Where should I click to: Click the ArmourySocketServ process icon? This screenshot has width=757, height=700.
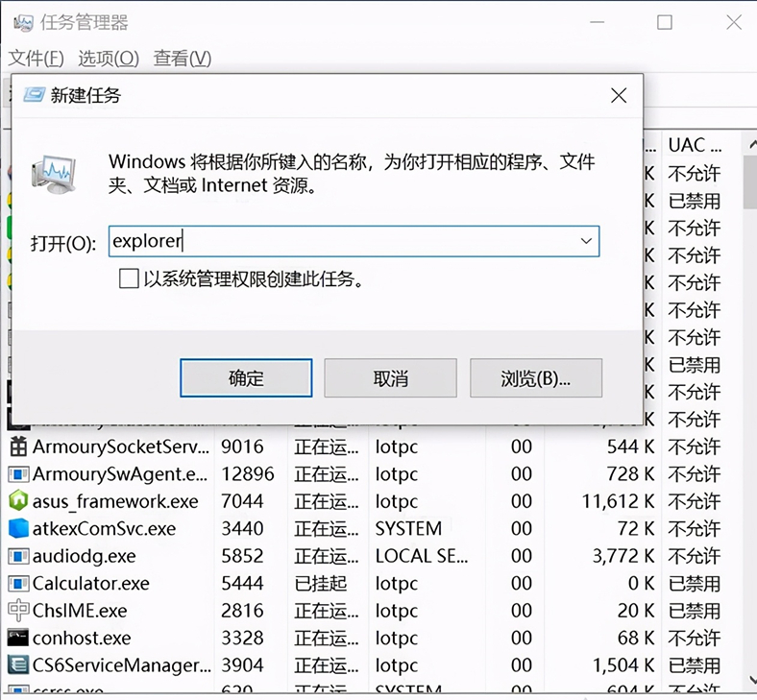pos(18,447)
